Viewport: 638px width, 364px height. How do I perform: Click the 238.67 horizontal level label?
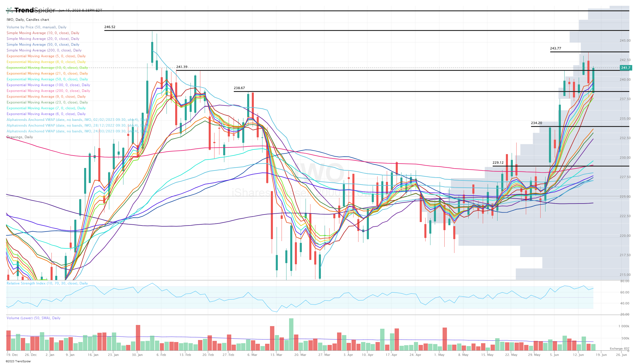tap(239, 88)
